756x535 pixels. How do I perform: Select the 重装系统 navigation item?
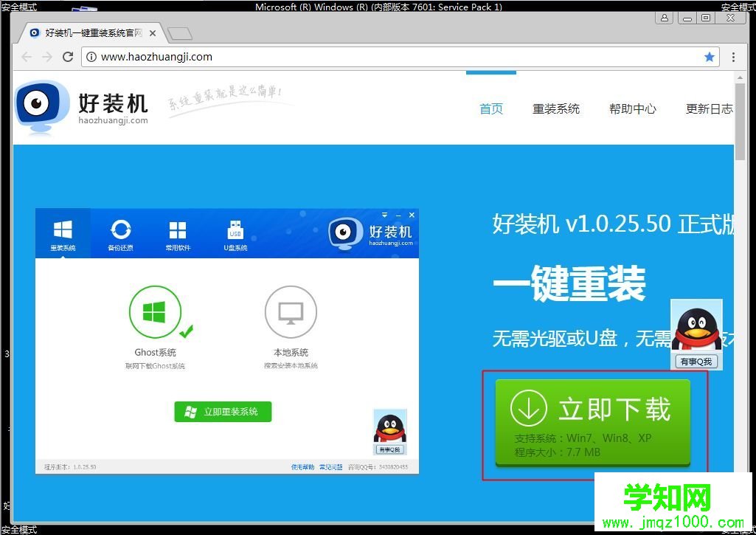click(556, 108)
